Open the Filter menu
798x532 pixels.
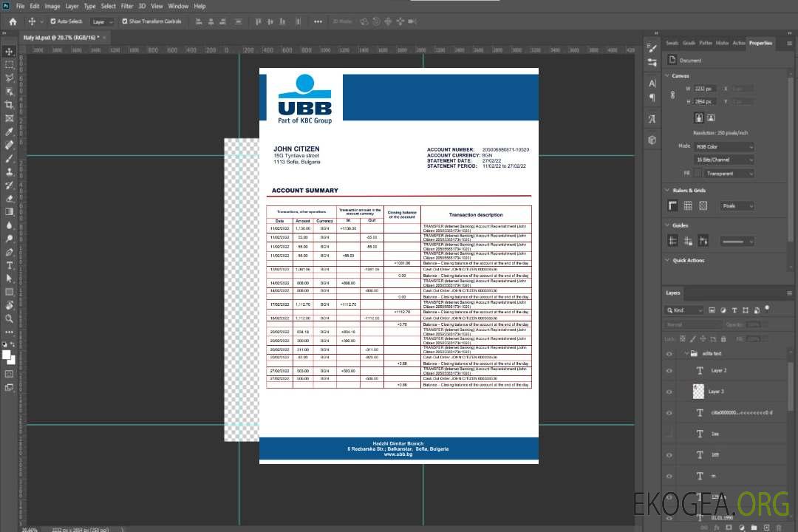point(127,6)
